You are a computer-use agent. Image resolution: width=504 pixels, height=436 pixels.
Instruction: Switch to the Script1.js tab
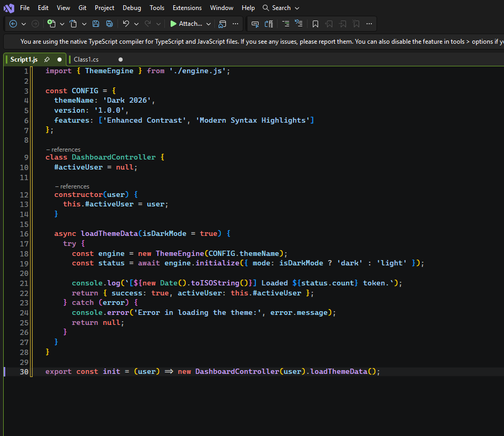click(24, 60)
